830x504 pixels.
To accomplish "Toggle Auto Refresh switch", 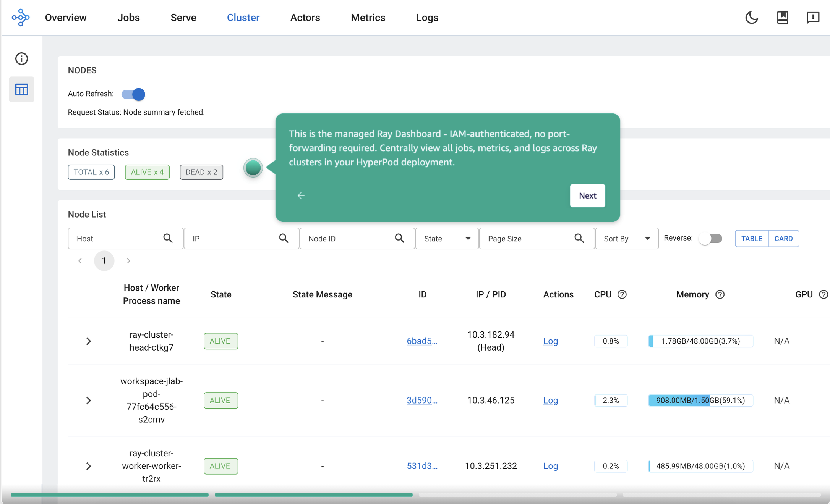I will pyautogui.click(x=133, y=94).
